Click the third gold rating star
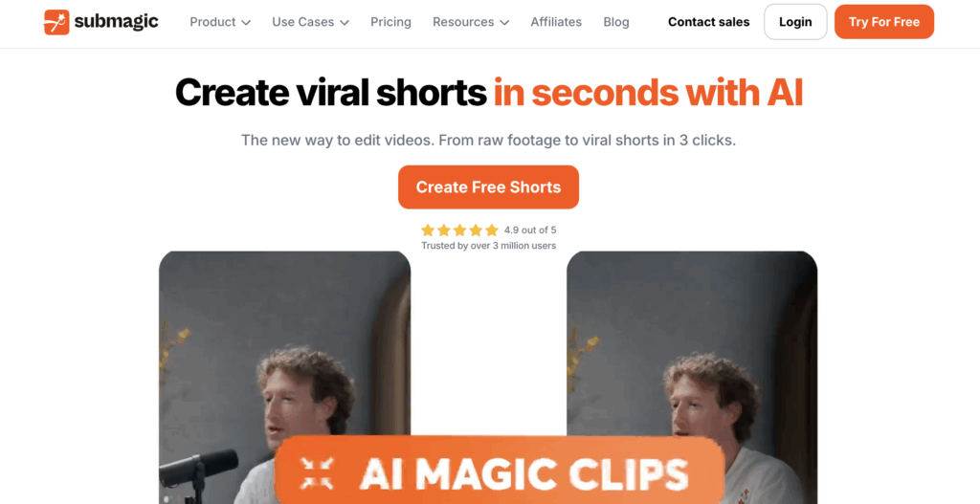 pos(460,230)
